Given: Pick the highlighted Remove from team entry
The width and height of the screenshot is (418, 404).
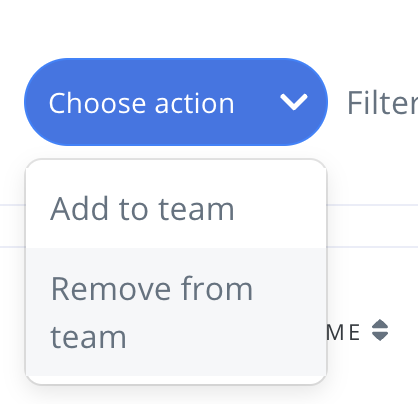Looking at the screenshot, I should tap(176, 312).
